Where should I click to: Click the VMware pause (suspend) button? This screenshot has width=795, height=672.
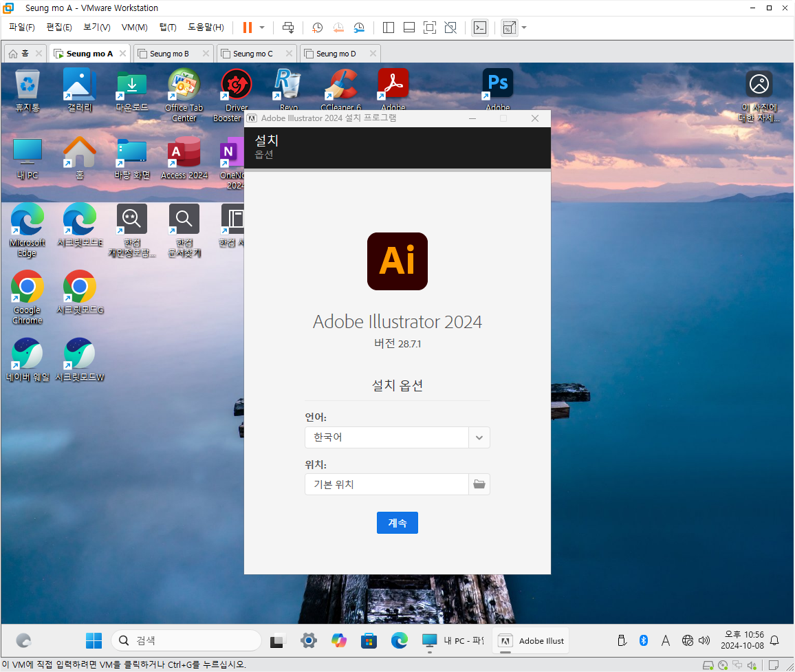click(248, 28)
